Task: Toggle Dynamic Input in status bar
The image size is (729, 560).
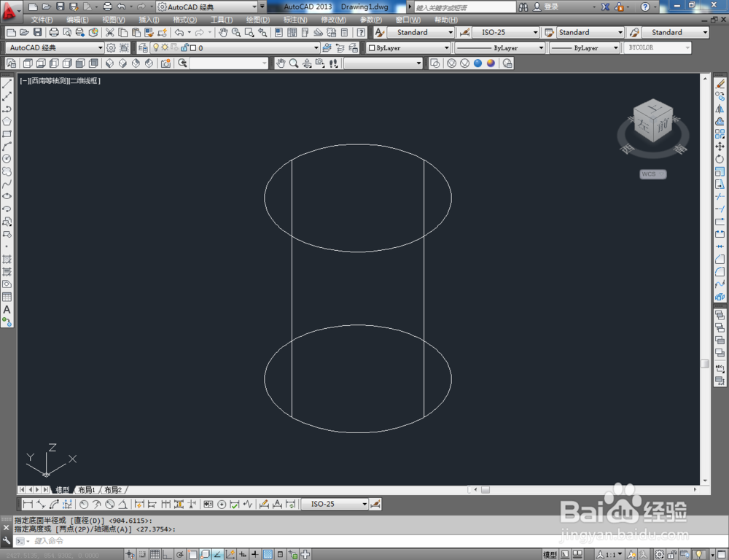Action: pos(242,554)
